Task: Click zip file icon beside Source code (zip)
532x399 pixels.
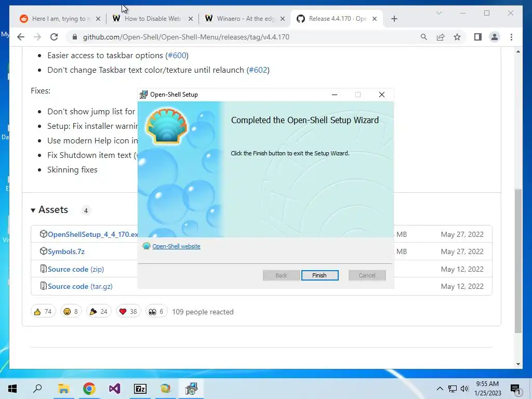Action: (x=43, y=269)
